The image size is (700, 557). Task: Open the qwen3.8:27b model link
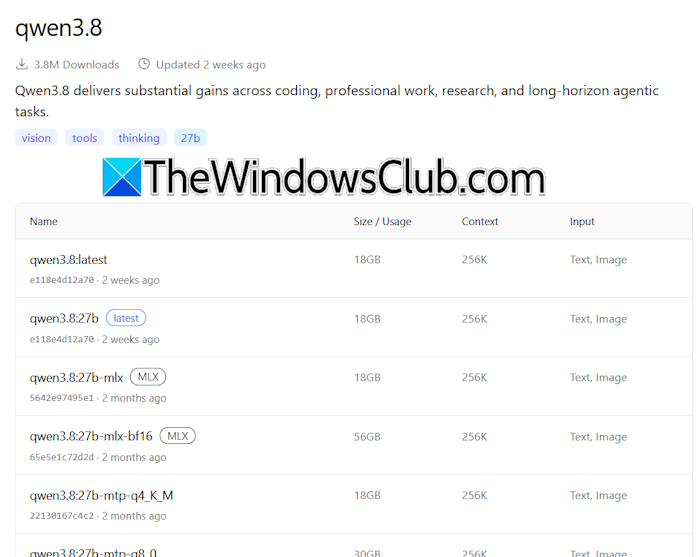coord(64,319)
